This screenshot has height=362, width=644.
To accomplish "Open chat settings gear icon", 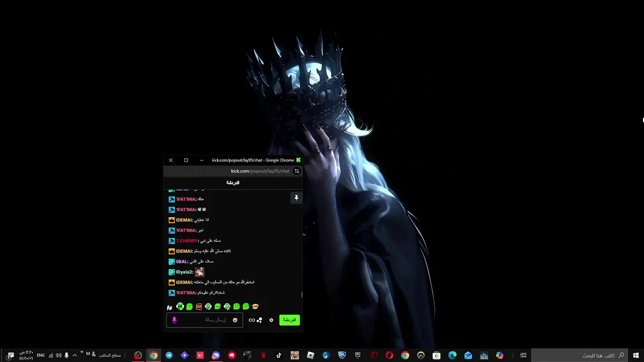I will [x=271, y=320].
